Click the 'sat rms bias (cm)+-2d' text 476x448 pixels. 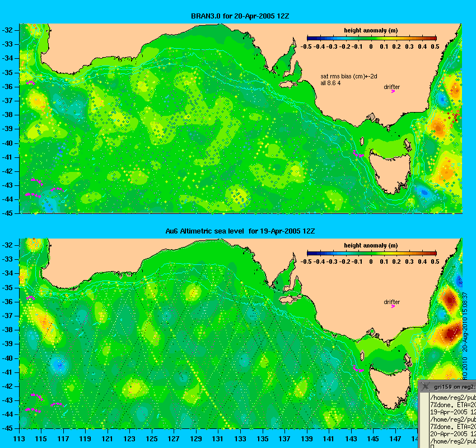[x=349, y=77]
